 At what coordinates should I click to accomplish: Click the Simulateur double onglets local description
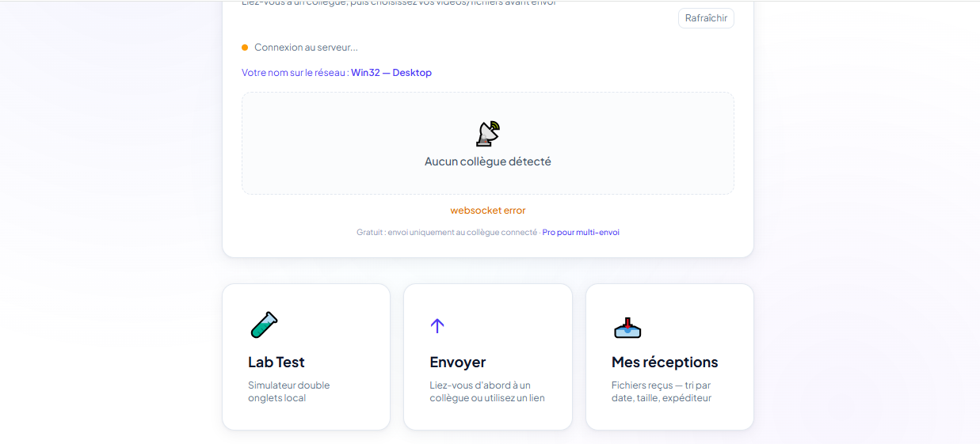[289, 392]
